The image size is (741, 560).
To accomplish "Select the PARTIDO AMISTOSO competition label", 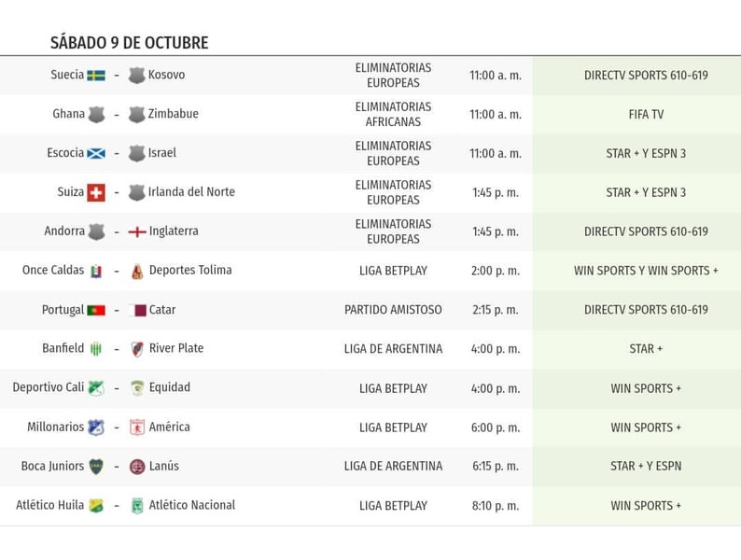I will coord(393,310).
